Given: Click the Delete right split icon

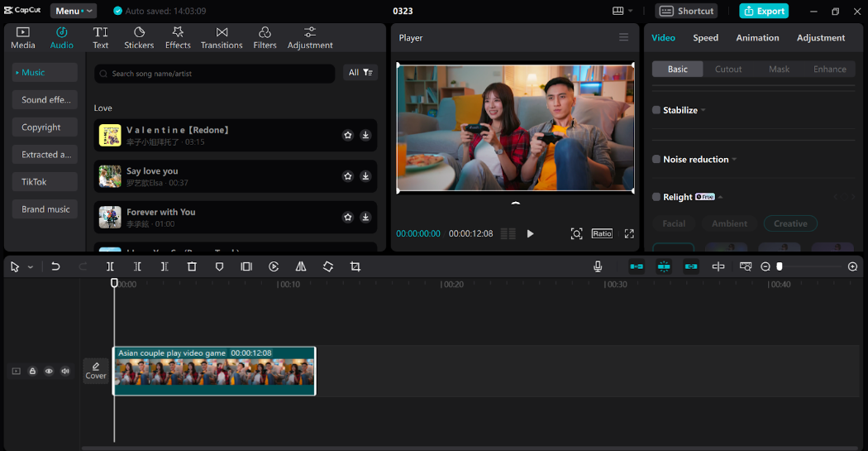Looking at the screenshot, I should click(x=165, y=266).
